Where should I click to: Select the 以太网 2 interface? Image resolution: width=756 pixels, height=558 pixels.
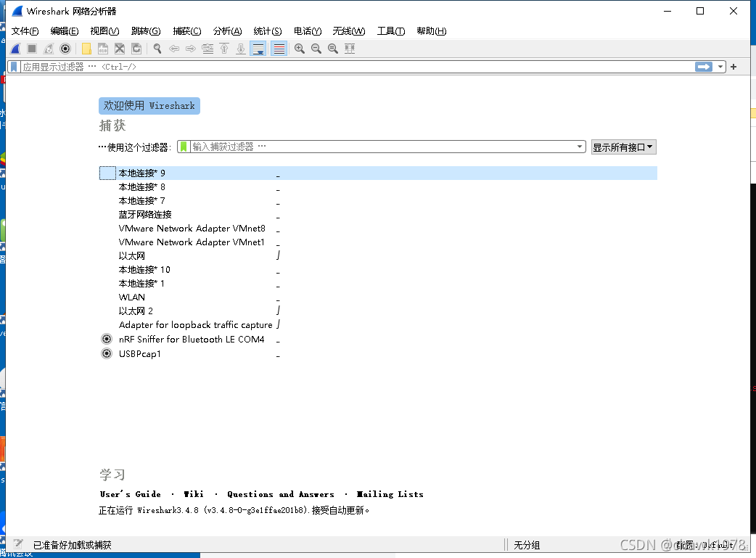click(x=378, y=311)
